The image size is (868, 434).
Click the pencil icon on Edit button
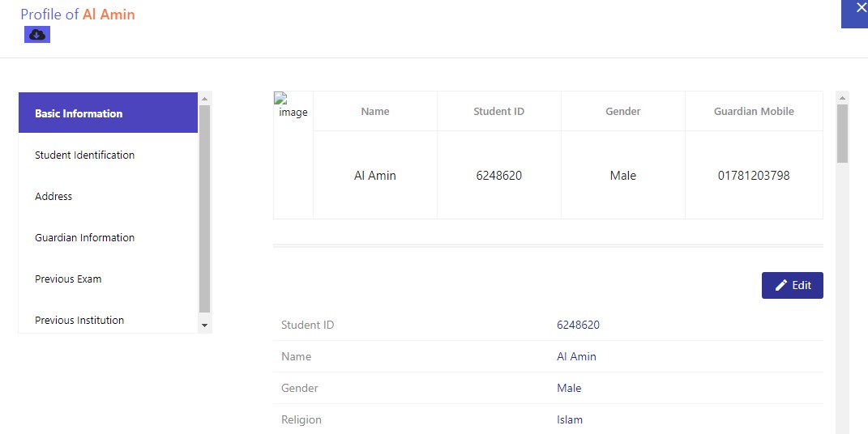click(x=781, y=285)
